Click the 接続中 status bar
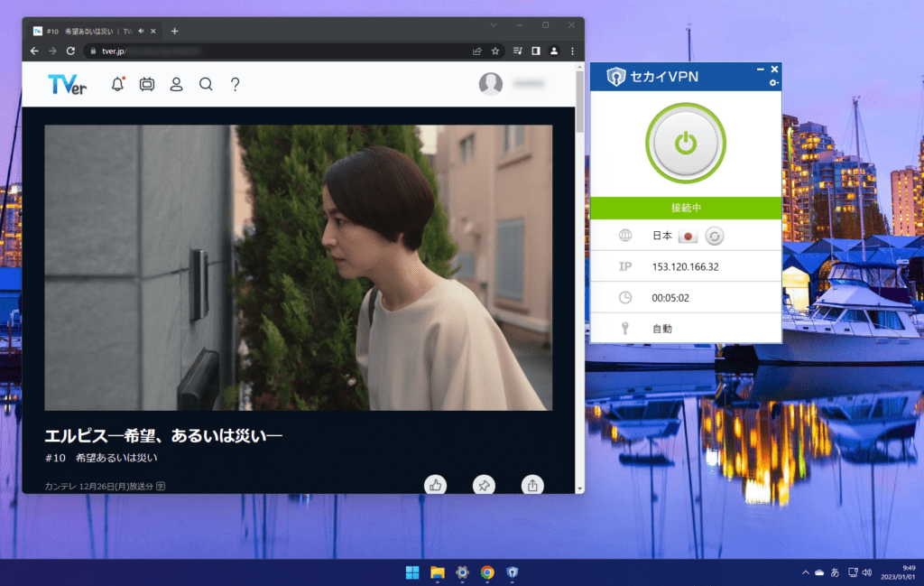The width and height of the screenshot is (924, 586). [686, 208]
